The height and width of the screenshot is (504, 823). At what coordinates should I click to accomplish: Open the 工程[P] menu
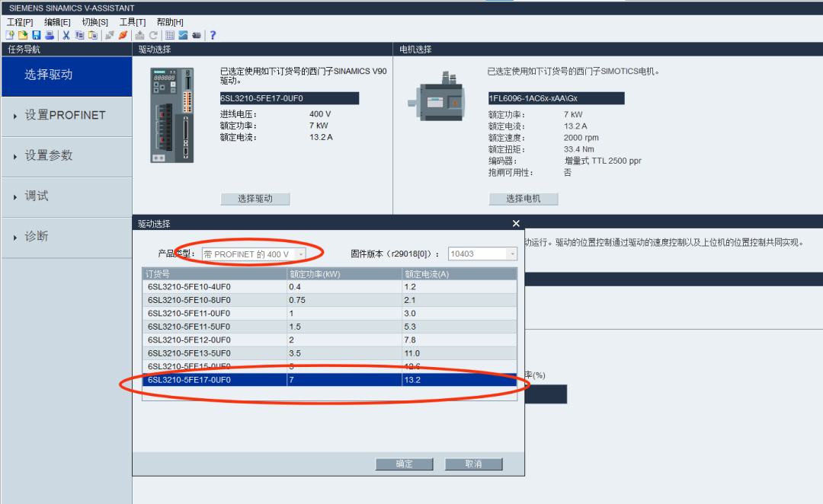tap(20, 22)
